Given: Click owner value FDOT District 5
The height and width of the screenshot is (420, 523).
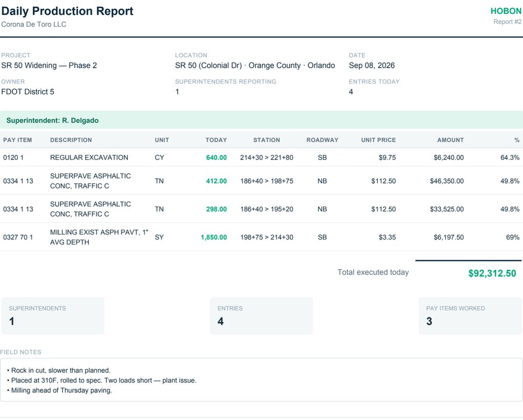Looking at the screenshot, I should click(x=28, y=92).
